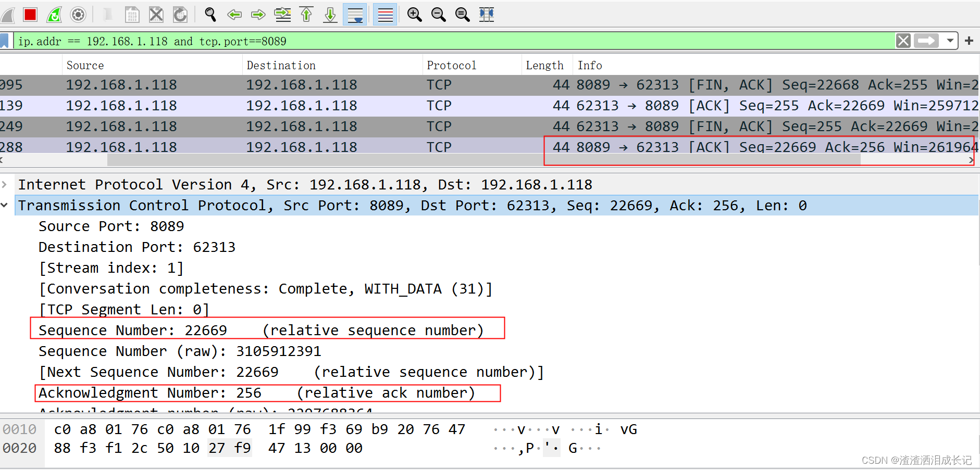Select Conversation completeness line
The height and width of the screenshot is (470, 980).
click(x=266, y=289)
